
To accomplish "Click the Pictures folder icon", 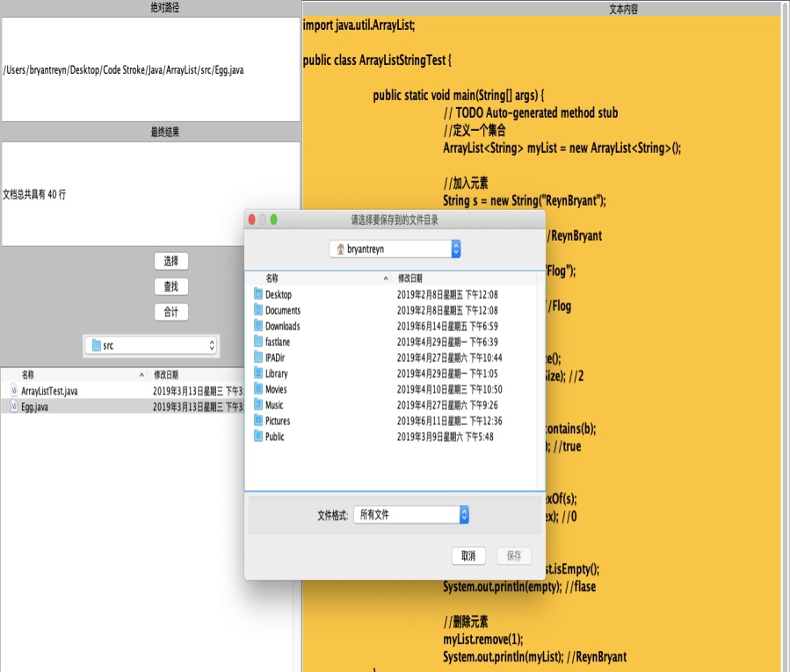I will (258, 421).
